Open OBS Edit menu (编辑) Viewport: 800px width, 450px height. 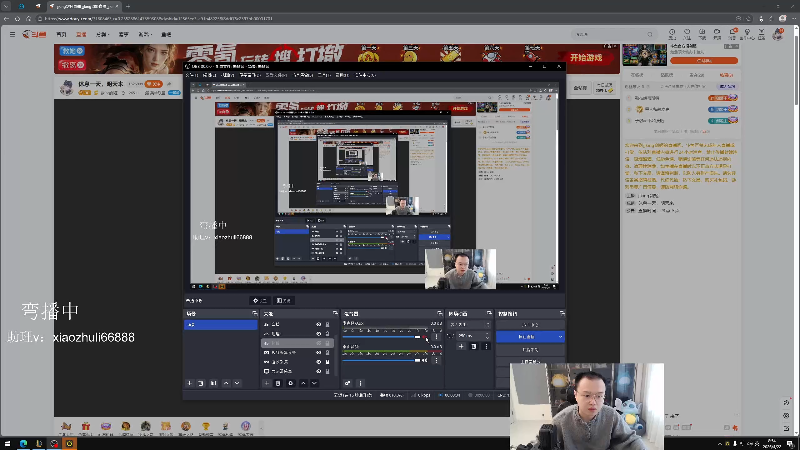pos(209,75)
